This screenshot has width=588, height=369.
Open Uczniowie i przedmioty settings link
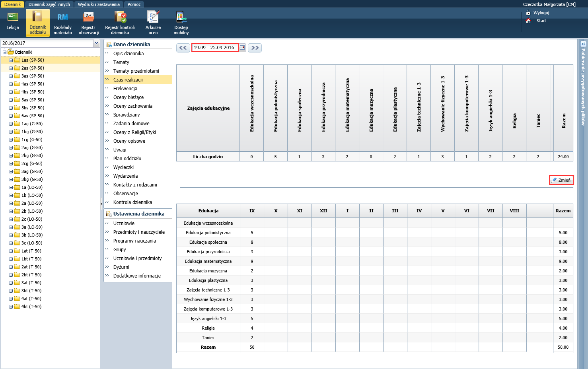[x=138, y=258]
